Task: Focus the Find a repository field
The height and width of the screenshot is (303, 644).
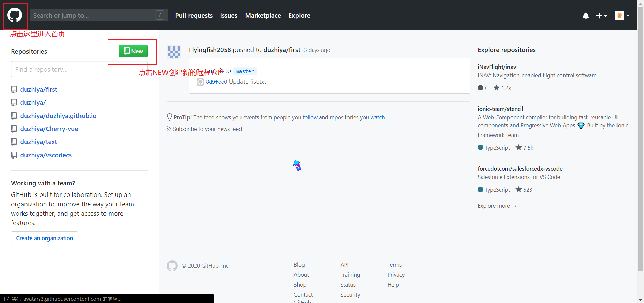Action: pyautogui.click(x=79, y=69)
